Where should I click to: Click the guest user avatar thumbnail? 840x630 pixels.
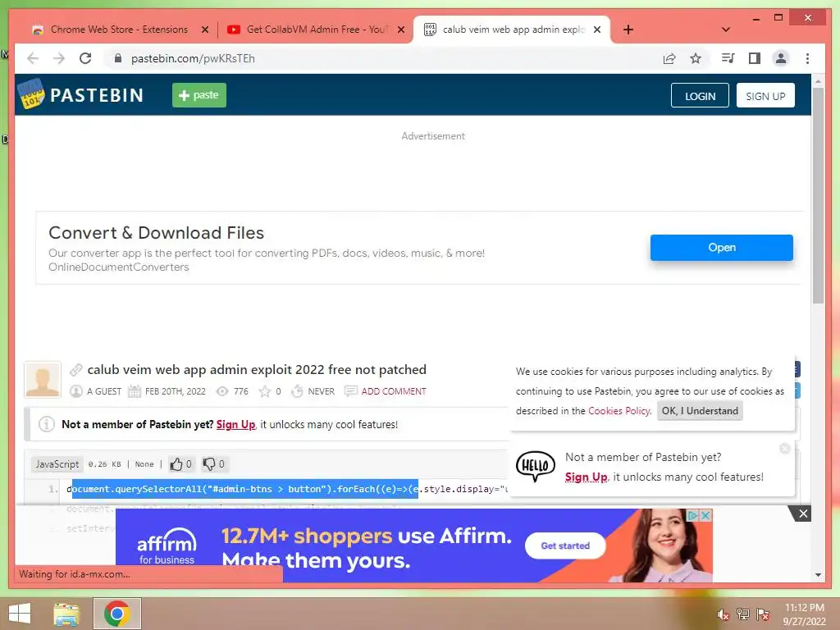click(x=43, y=379)
